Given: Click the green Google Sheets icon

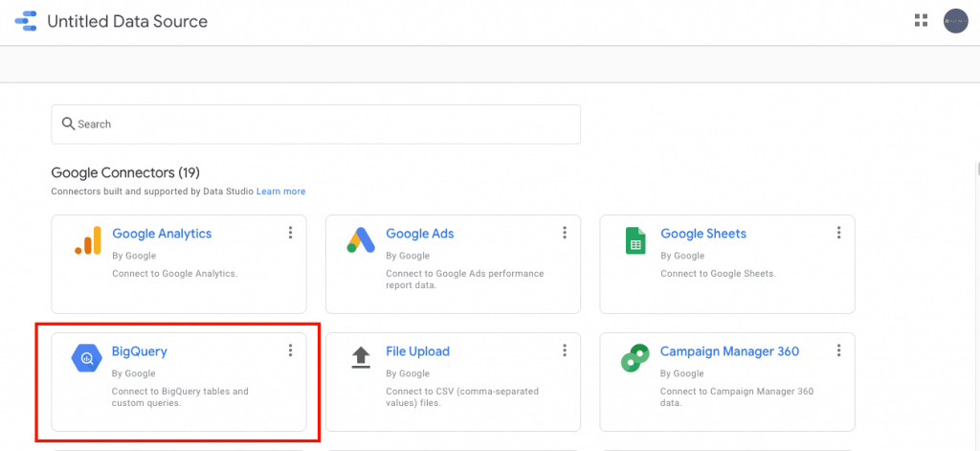Looking at the screenshot, I should tap(635, 240).
